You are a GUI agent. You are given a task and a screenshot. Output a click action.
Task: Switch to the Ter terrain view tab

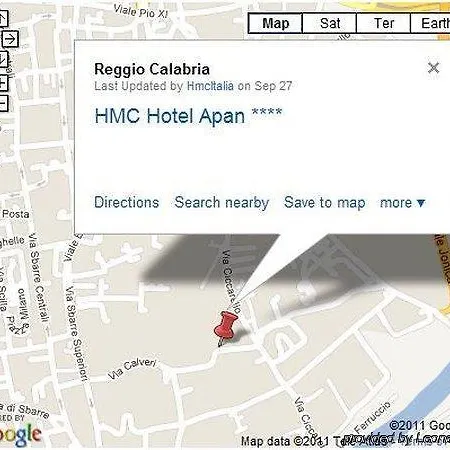(384, 23)
